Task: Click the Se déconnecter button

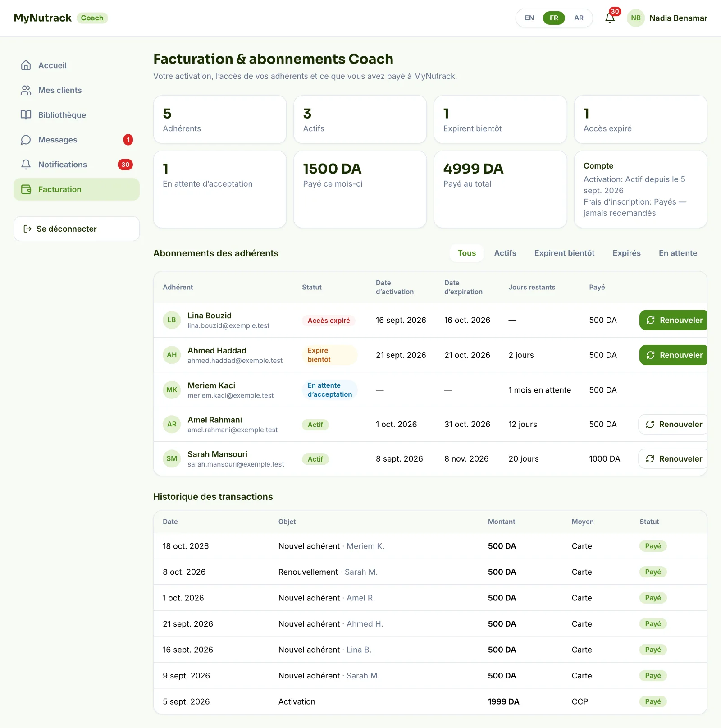Action: coord(77,229)
